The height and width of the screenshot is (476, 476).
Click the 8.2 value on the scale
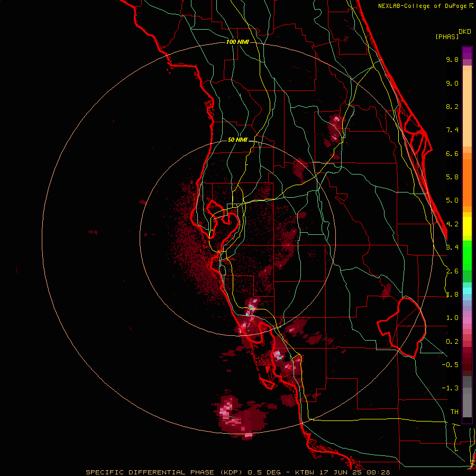tap(452, 106)
